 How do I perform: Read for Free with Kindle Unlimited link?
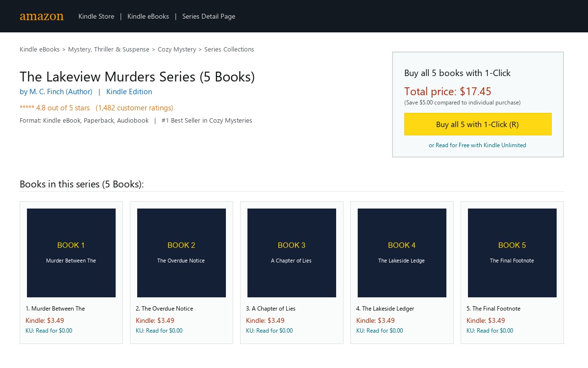[477, 145]
